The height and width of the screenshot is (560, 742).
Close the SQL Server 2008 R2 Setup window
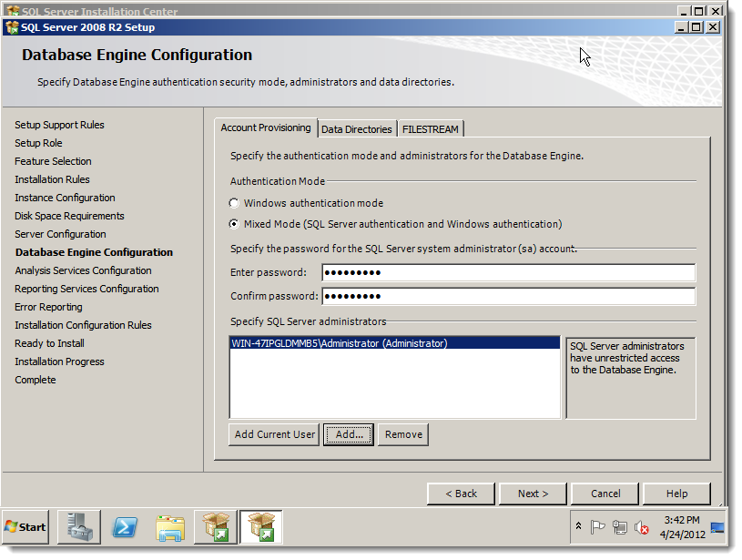pos(713,27)
